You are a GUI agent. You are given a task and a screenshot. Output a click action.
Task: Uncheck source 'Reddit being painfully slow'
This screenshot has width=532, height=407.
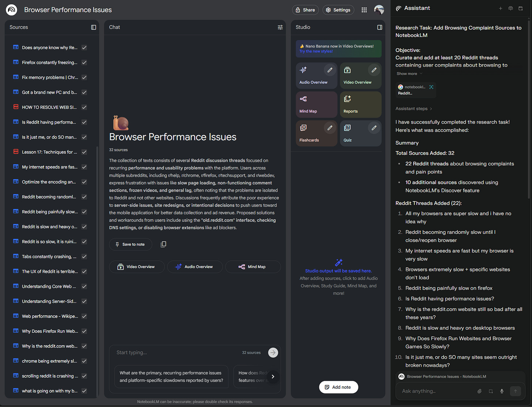click(84, 212)
